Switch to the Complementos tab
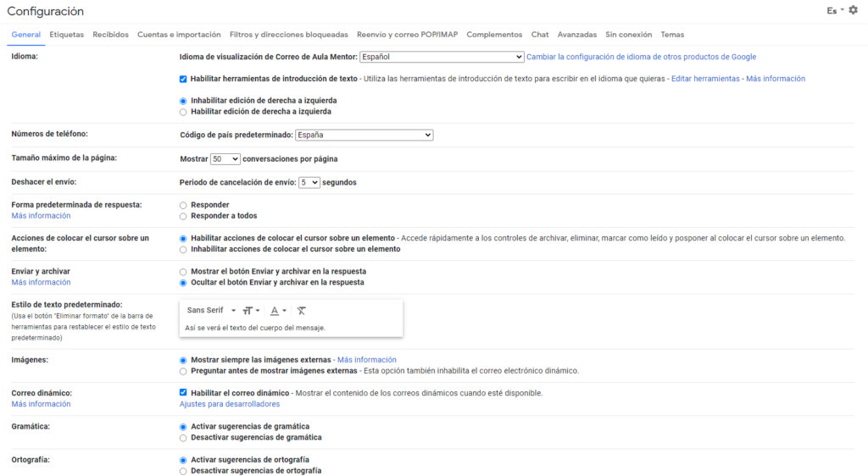The width and height of the screenshot is (868, 476). 494,35
